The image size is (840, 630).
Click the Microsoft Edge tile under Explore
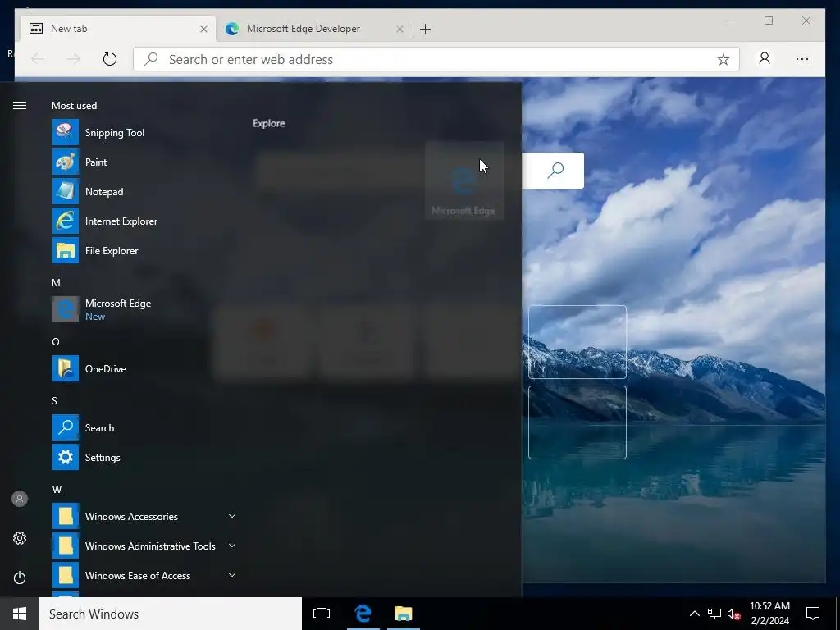tap(464, 180)
